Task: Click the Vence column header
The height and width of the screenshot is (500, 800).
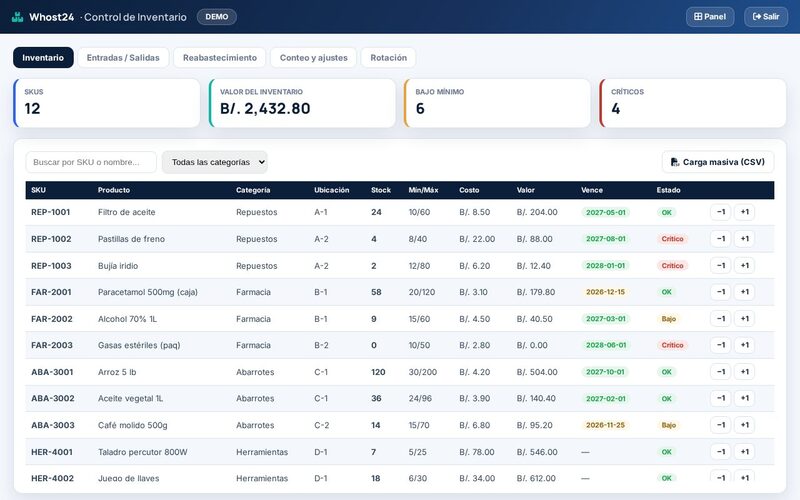Action: [x=592, y=190]
